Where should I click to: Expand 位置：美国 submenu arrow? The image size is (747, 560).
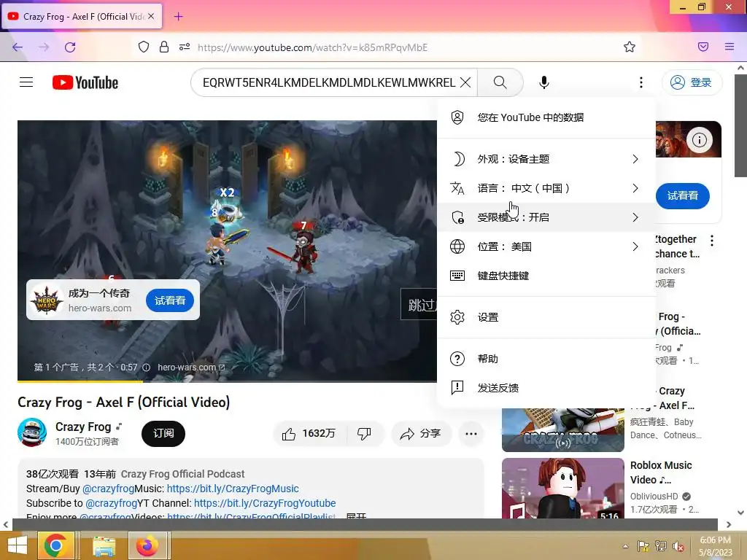click(635, 246)
